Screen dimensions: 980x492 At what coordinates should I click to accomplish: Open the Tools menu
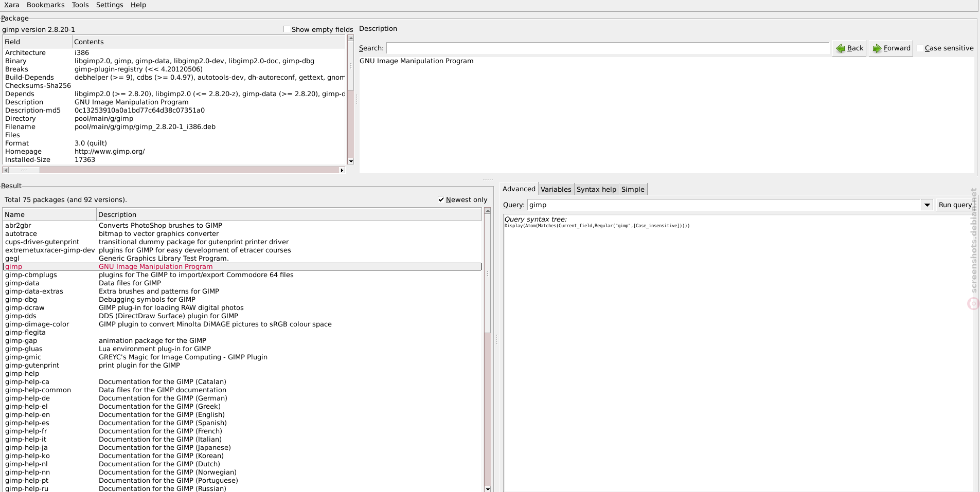pyautogui.click(x=80, y=5)
